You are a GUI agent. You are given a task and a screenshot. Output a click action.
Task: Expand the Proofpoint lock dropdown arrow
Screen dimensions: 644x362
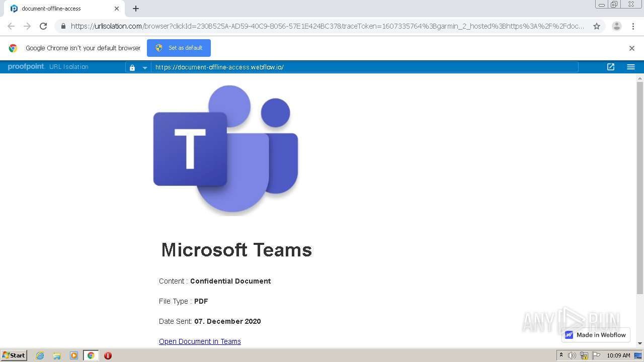point(145,67)
